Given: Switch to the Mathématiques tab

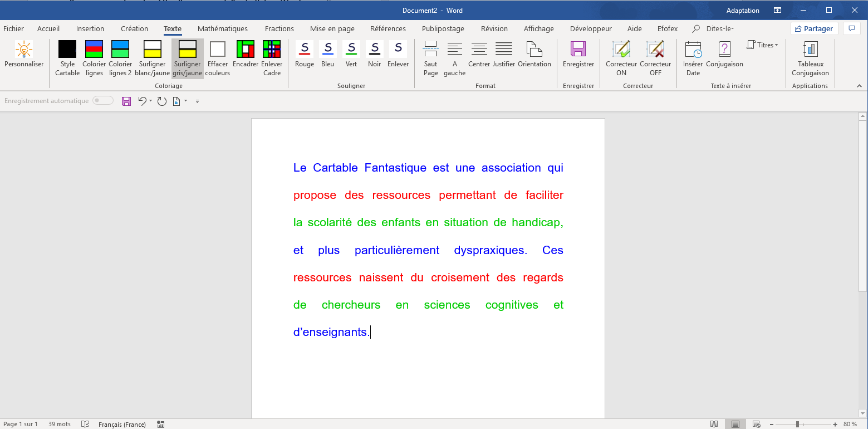Looking at the screenshot, I should coord(223,28).
